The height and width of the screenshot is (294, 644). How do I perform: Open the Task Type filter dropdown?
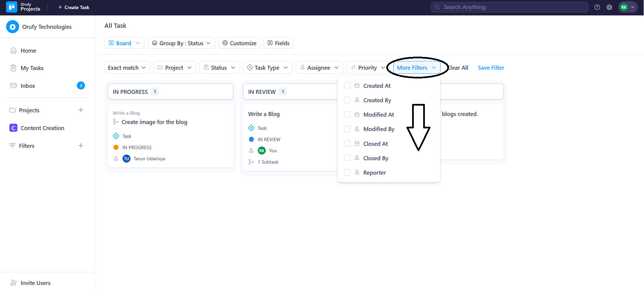pyautogui.click(x=267, y=68)
